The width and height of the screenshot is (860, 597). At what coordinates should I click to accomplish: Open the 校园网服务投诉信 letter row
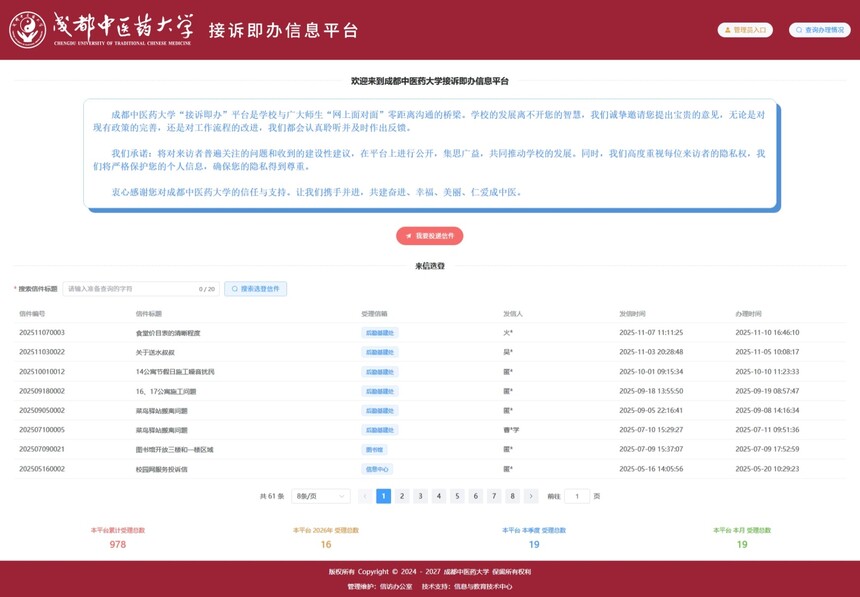[162, 469]
